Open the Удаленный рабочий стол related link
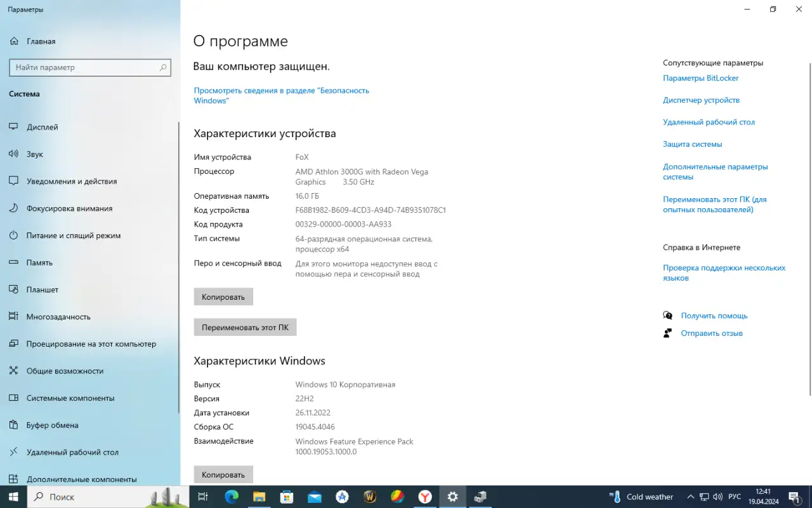This screenshot has height=508, width=812. 709,122
